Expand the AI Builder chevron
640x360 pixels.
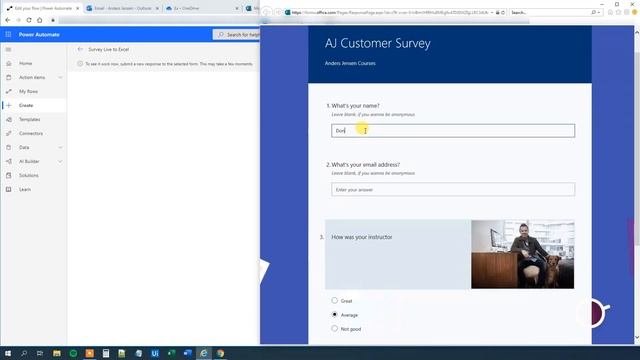tap(60, 162)
